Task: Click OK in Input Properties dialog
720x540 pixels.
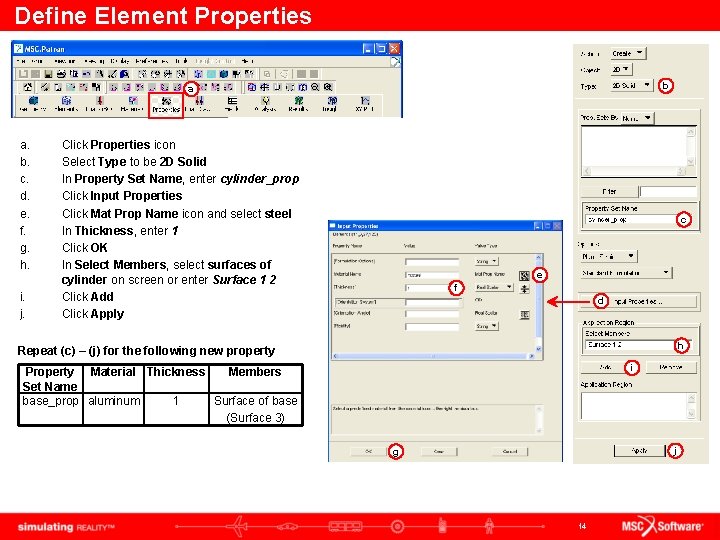Action: [369, 451]
